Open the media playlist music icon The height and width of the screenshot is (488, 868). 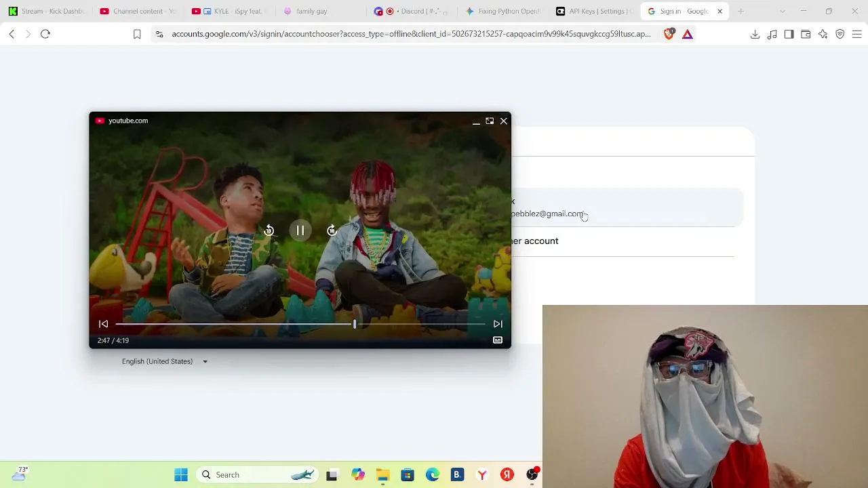(772, 34)
